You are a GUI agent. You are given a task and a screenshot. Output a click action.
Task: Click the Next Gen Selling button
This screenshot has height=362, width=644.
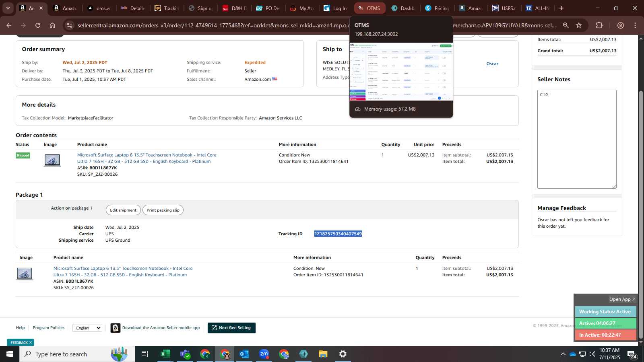(231, 328)
